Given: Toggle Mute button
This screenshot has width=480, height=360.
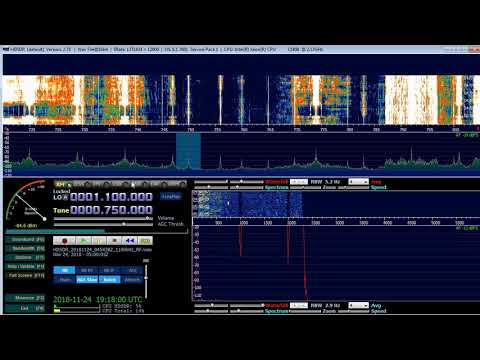Looking at the screenshot, I should (x=64, y=280).
